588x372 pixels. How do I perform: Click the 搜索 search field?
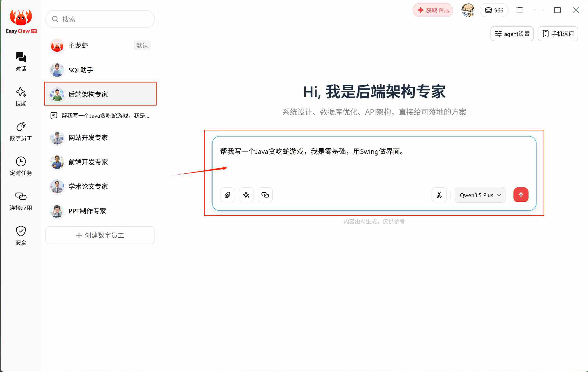pyautogui.click(x=100, y=19)
